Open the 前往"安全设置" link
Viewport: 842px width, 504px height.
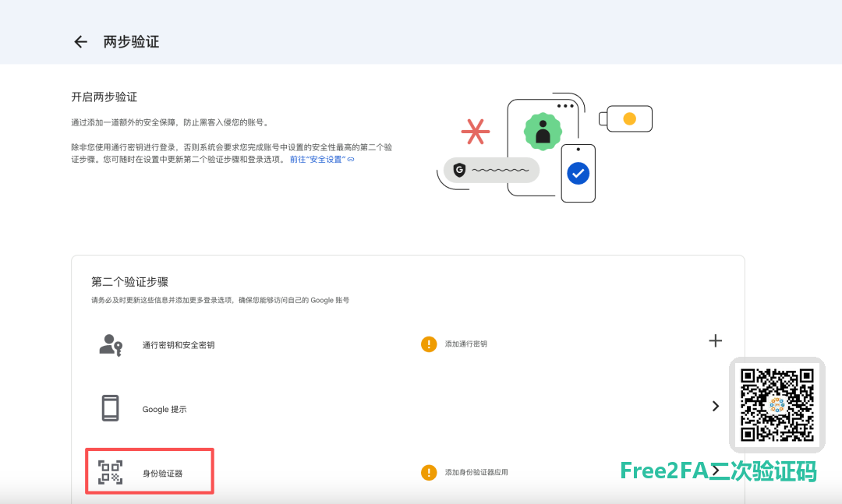click(x=322, y=160)
